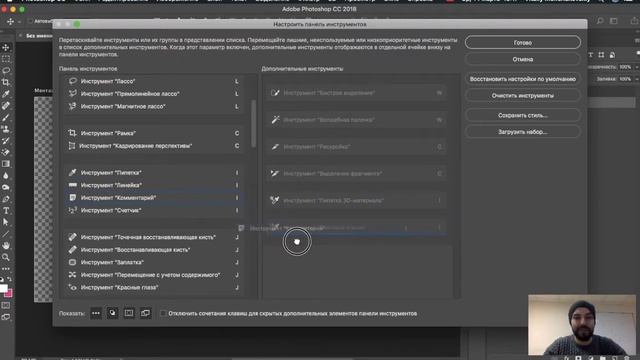Select row Инструмент "Магнитное лассо"
This screenshot has height=360, width=640.
coord(154,107)
